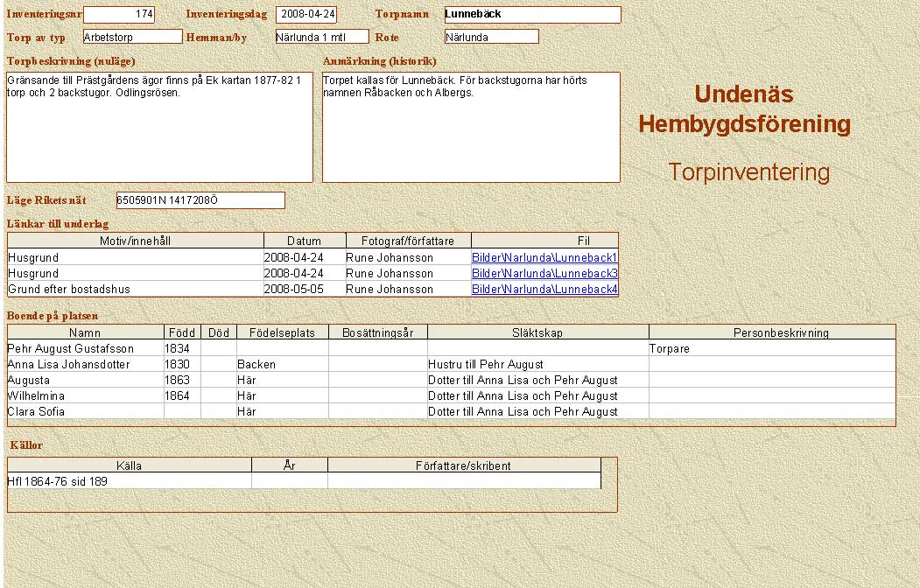Select the Anna Lisa Johansdotter row name
The height and width of the screenshot is (588, 920).
[x=85, y=364]
